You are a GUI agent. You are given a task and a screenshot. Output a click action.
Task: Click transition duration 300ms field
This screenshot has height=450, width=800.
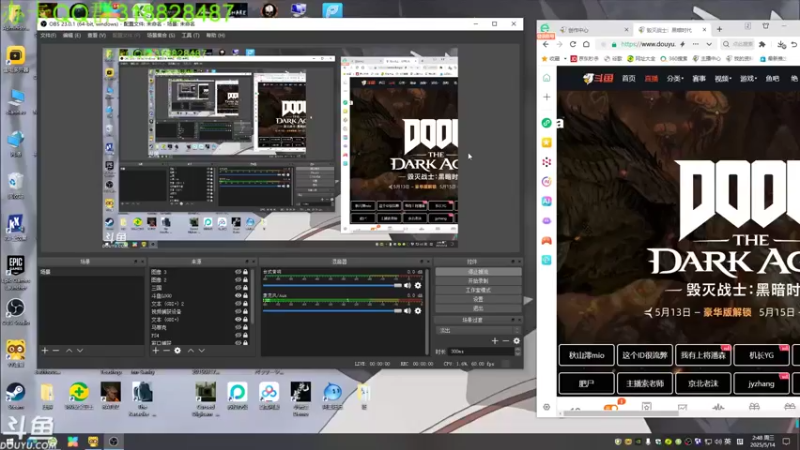(x=481, y=352)
